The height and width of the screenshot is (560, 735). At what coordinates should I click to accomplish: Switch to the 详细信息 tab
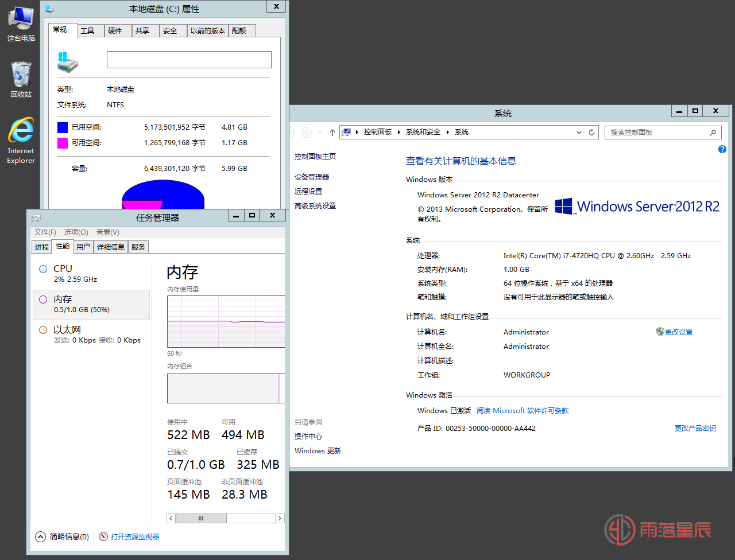(x=111, y=247)
